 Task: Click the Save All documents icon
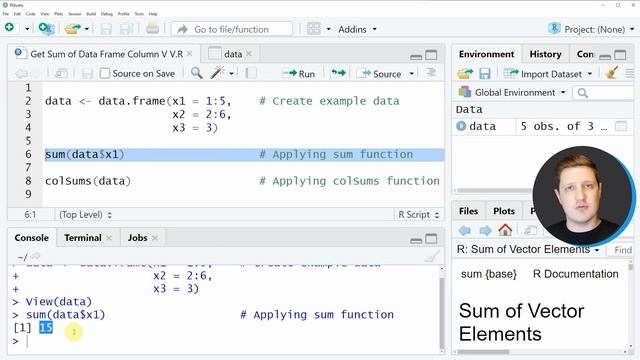click(x=126, y=29)
